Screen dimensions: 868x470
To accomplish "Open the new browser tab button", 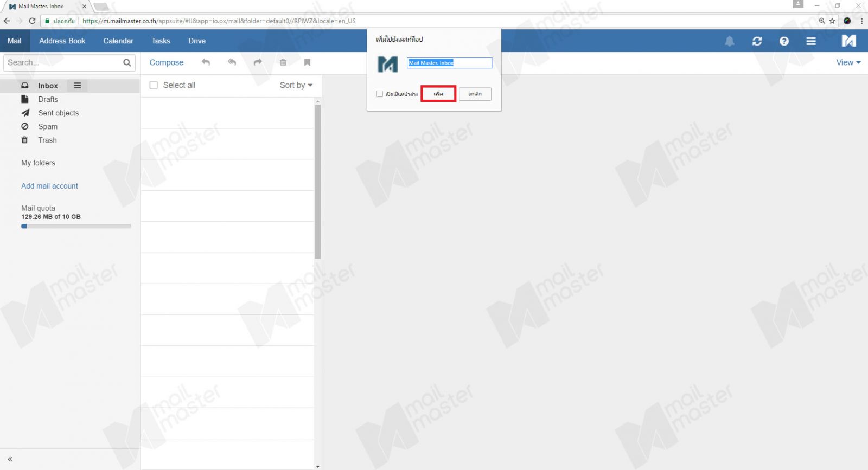I will (101, 7).
